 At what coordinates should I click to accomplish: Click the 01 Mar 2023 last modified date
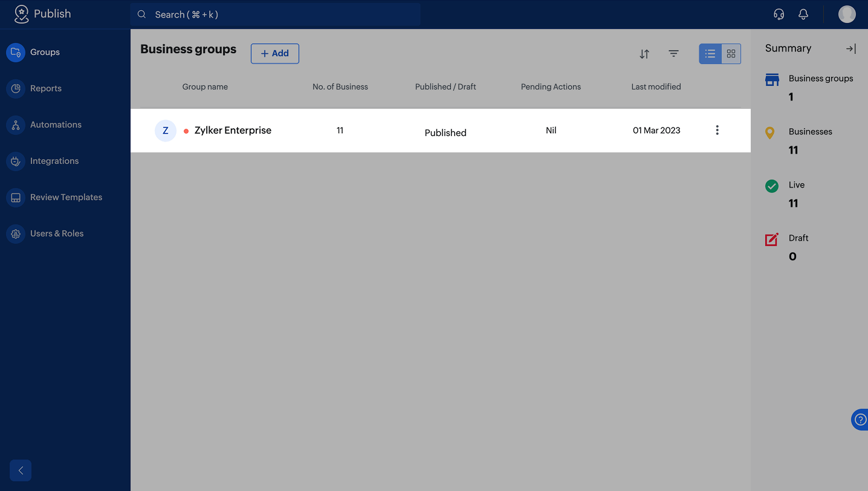click(656, 131)
